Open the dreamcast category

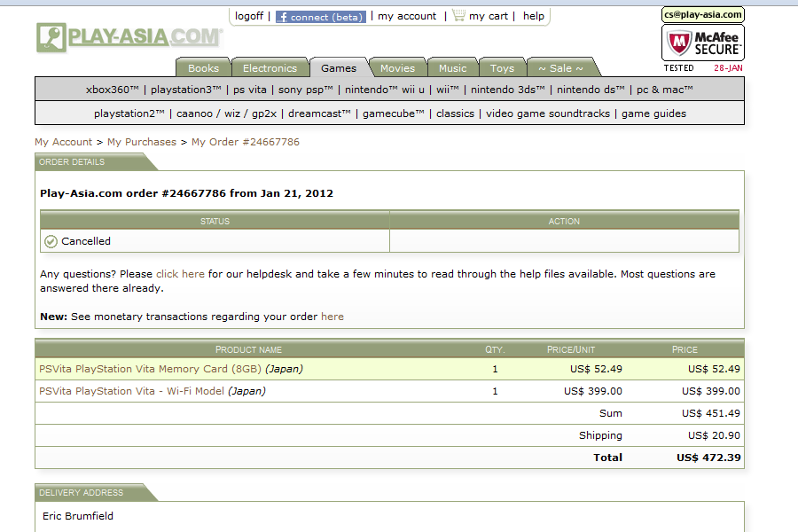point(319,113)
